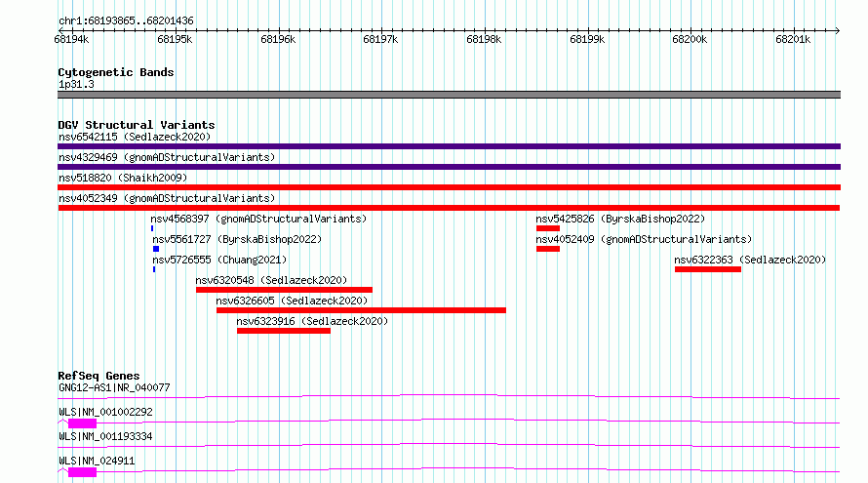
Task: Click the red nsv6326605 variant bar
Action: (x=361, y=310)
